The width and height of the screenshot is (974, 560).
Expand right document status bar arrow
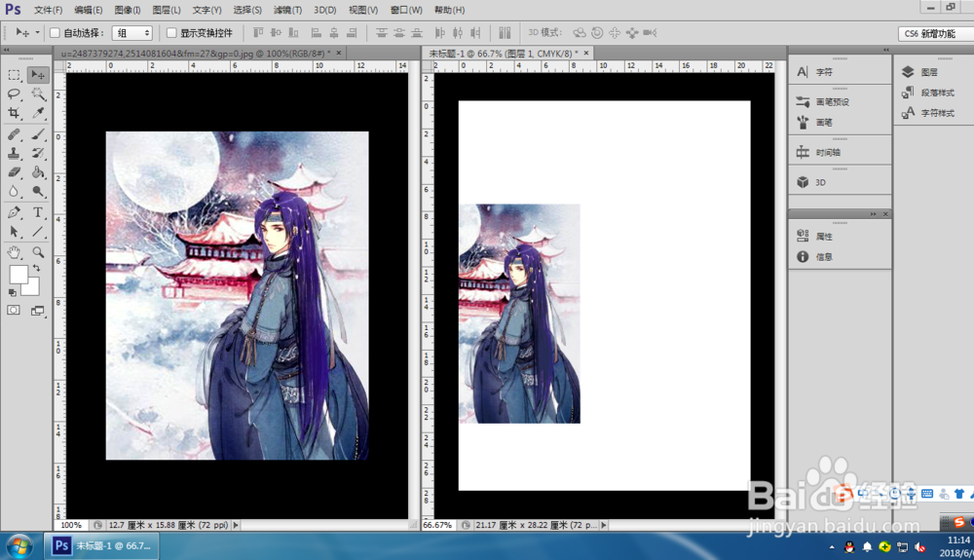tap(603, 525)
